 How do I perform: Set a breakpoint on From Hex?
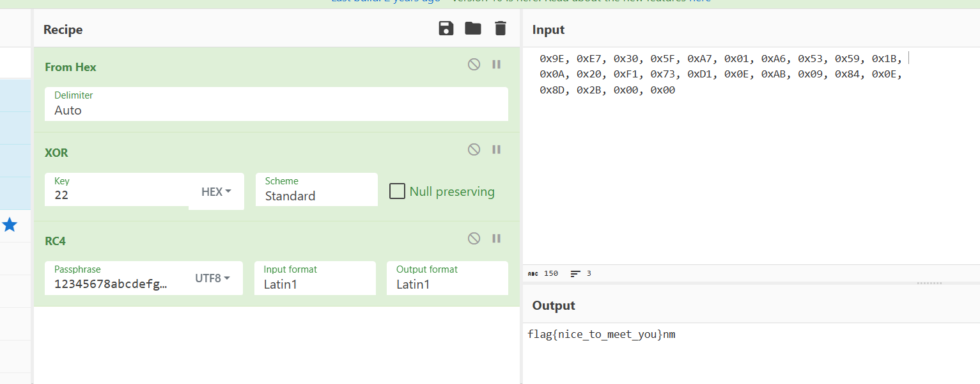[x=496, y=64]
